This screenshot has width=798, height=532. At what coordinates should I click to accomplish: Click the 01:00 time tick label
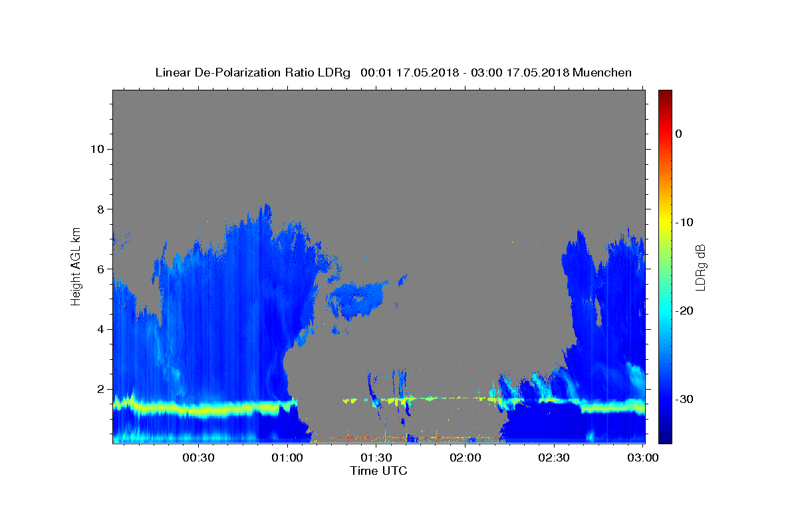click(287, 458)
